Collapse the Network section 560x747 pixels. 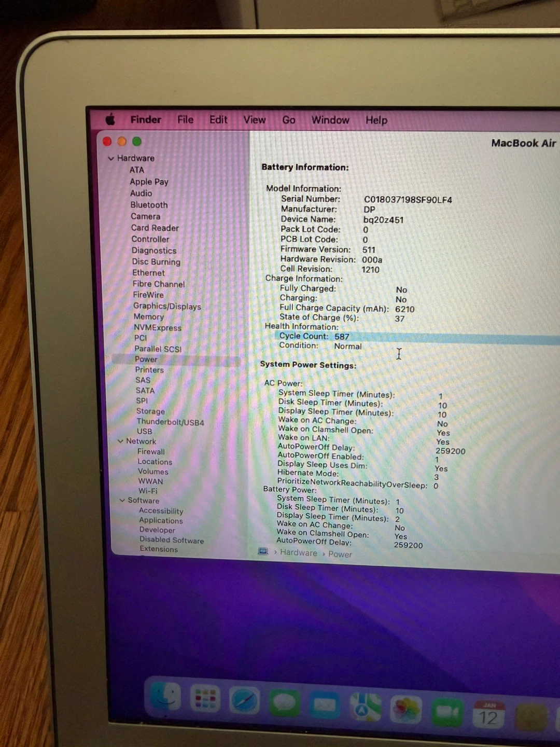pyautogui.click(x=120, y=441)
